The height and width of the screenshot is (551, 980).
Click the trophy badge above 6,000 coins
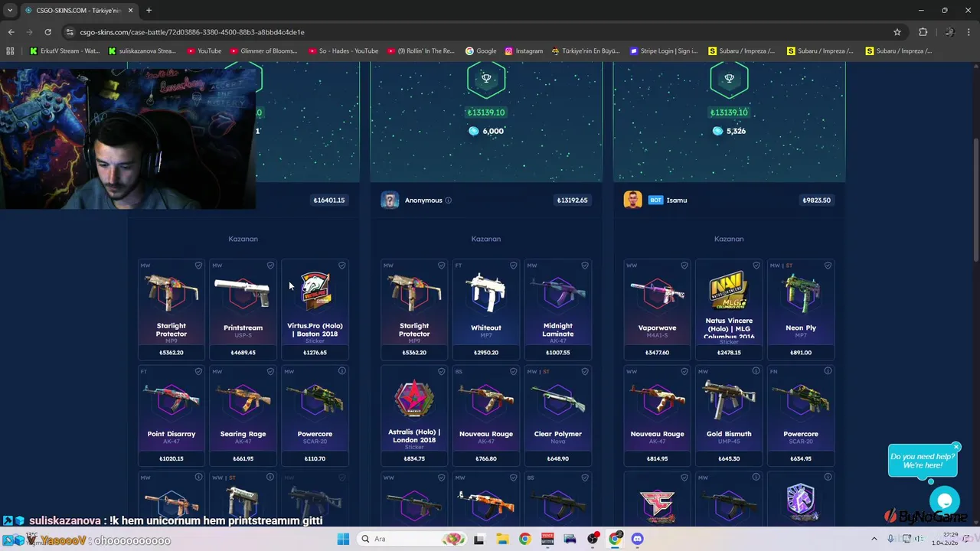coord(486,79)
